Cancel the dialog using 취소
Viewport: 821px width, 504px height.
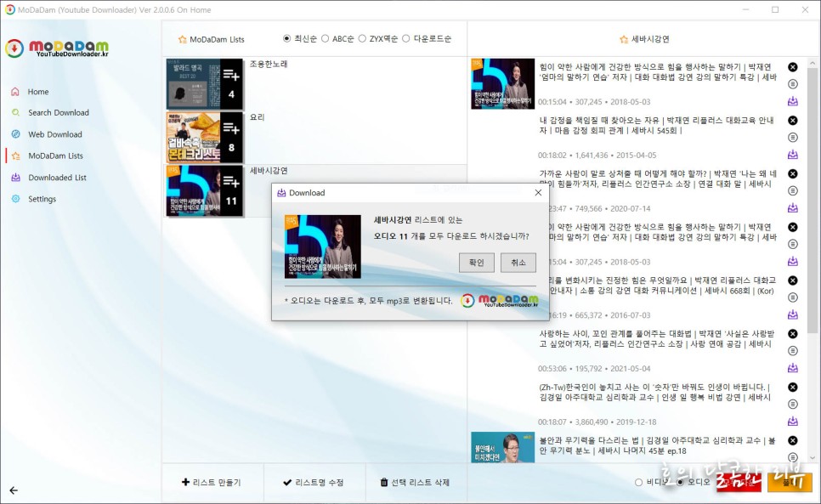(519, 263)
